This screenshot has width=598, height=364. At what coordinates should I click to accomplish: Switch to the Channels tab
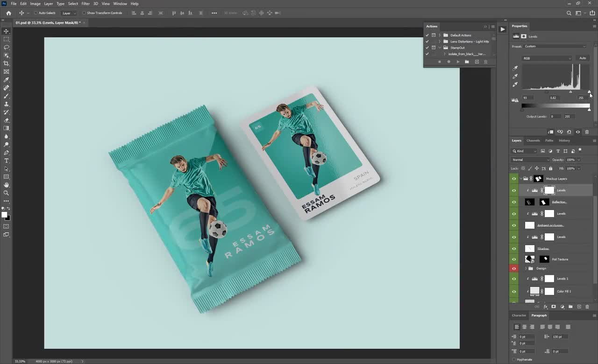click(533, 140)
